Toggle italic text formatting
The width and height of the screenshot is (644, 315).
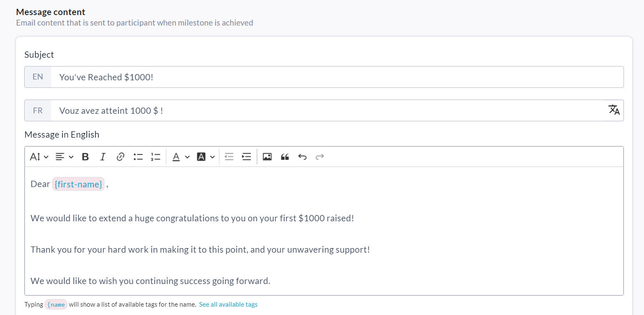pyautogui.click(x=103, y=157)
